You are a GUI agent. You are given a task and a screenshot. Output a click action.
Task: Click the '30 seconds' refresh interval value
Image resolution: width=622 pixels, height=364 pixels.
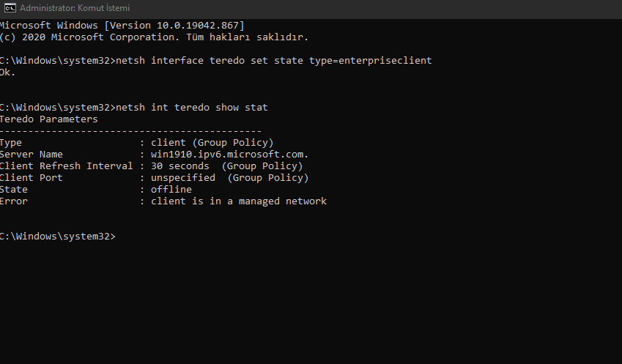[x=180, y=166]
